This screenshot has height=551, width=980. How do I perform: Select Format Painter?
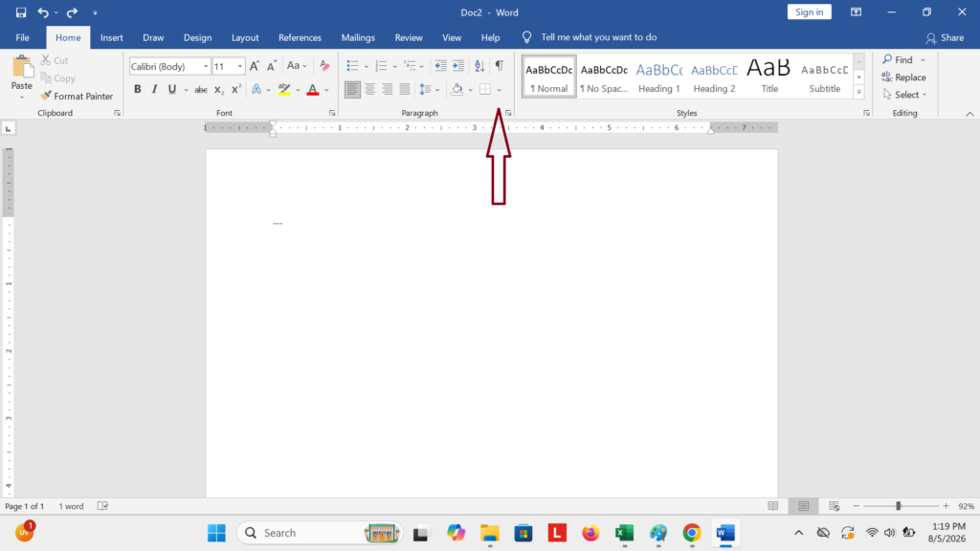coord(77,97)
